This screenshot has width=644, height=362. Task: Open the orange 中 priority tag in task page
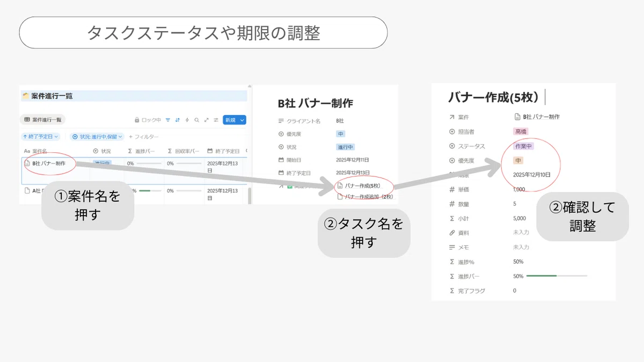click(518, 160)
